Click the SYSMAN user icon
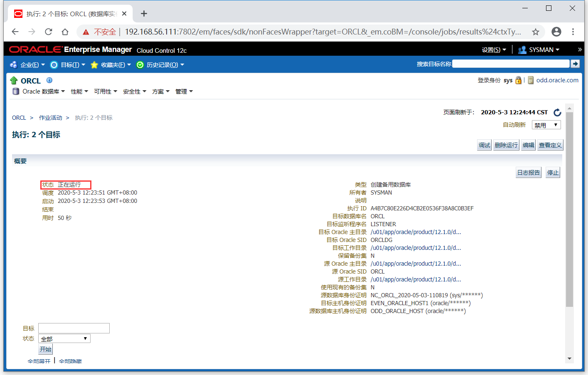 pos(522,50)
